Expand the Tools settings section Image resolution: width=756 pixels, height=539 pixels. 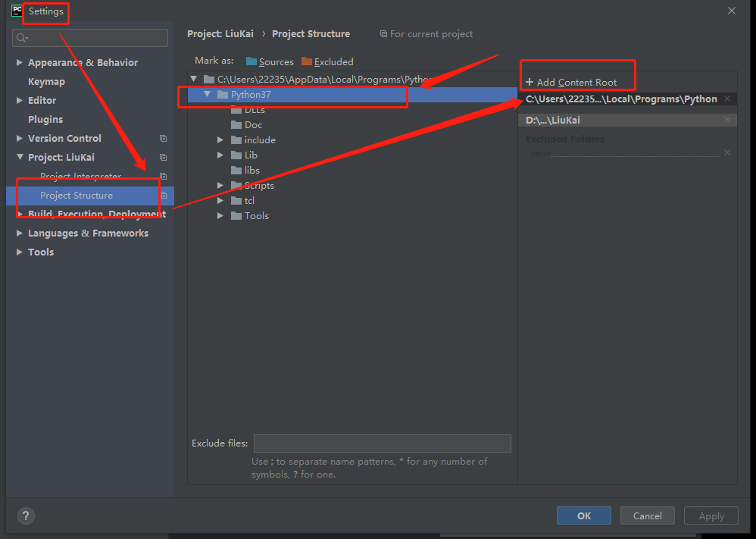point(19,252)
